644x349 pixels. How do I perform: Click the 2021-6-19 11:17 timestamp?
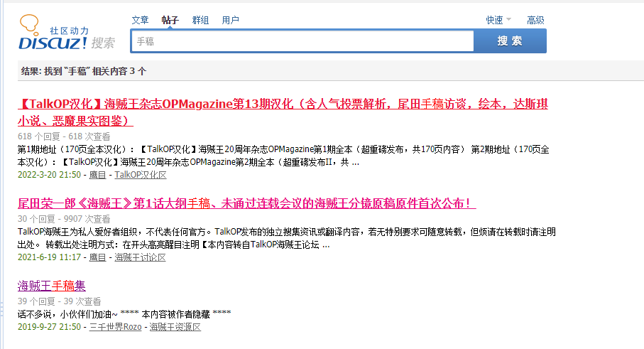(49, 257)
